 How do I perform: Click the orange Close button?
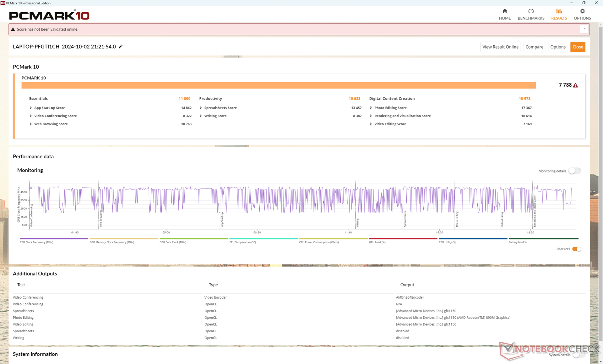(578, 47)
